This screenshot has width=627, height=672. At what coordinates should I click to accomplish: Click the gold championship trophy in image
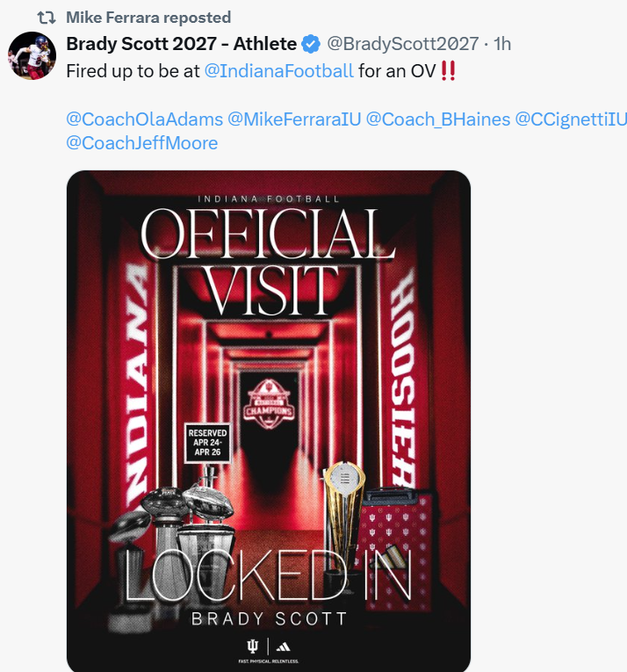click(343, 518)
